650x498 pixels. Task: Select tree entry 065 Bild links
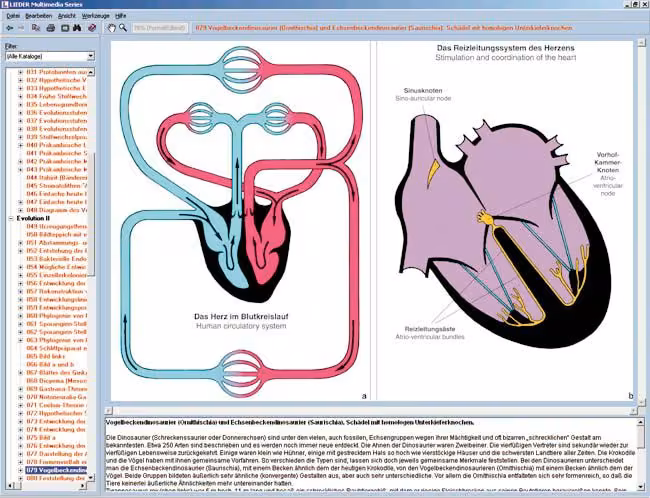click(x=46, y=356)
